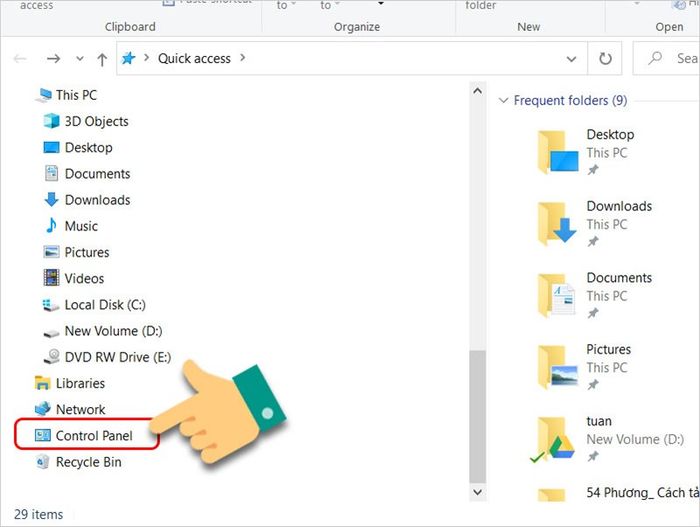Click navigation pane scrollbar down arrow
Screen dimensions: 700x527
point(477,492)
